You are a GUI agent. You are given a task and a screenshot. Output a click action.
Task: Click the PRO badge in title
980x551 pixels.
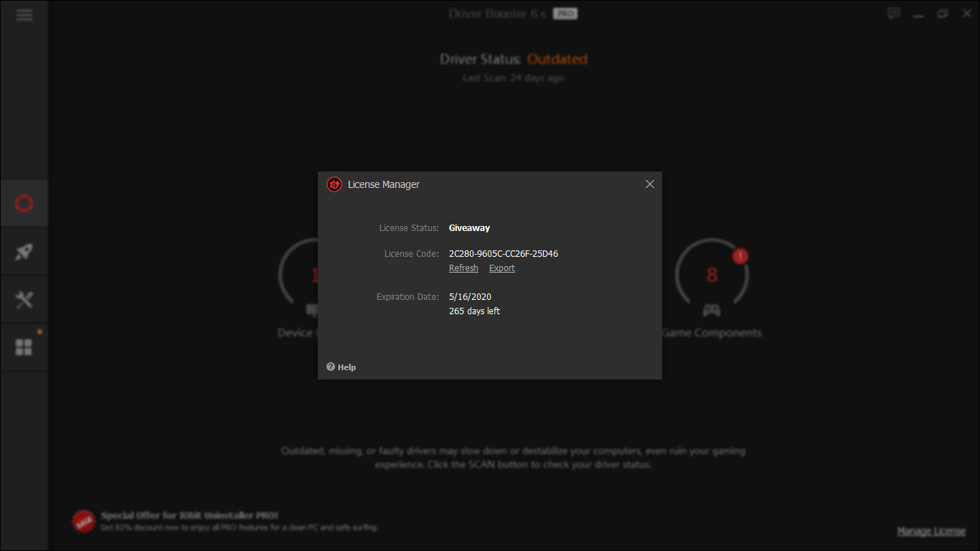pos(565,14)
